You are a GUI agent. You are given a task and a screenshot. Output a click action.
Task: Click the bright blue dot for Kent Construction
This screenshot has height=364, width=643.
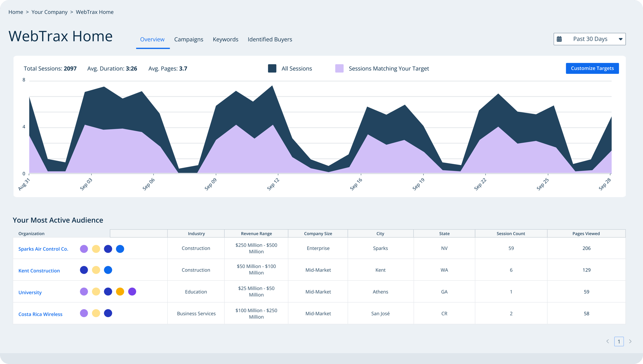point(108,270)
